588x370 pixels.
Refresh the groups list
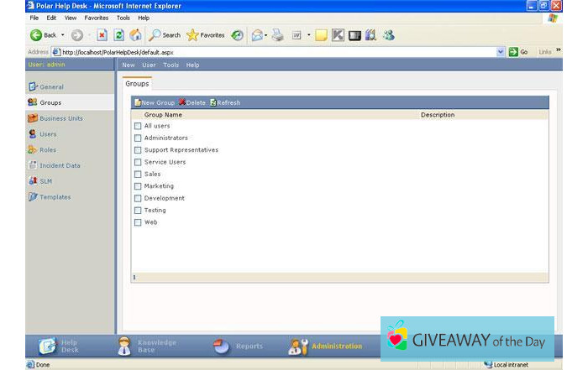[x=213, y=102]
